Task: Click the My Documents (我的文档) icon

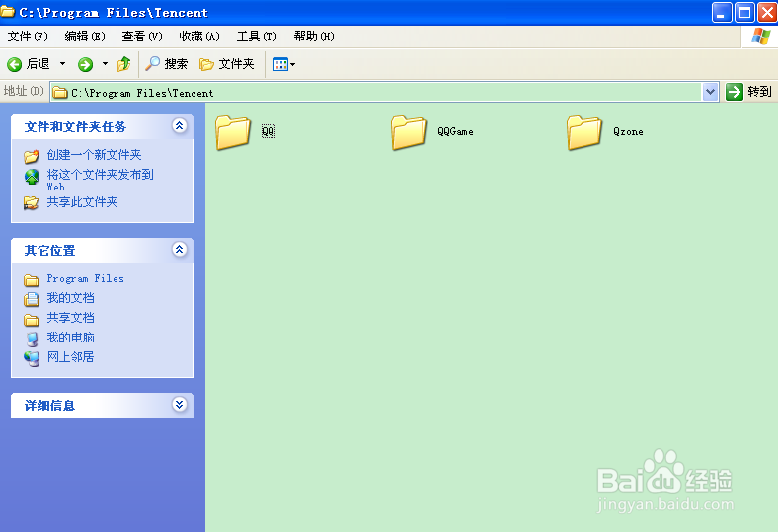Action: pos(32,299)
